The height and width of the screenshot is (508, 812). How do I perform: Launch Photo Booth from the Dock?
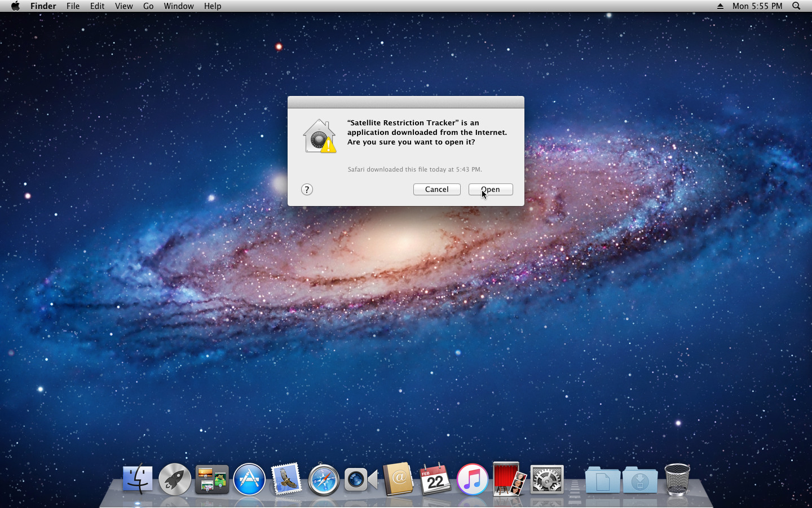click(x=509, y=479)
